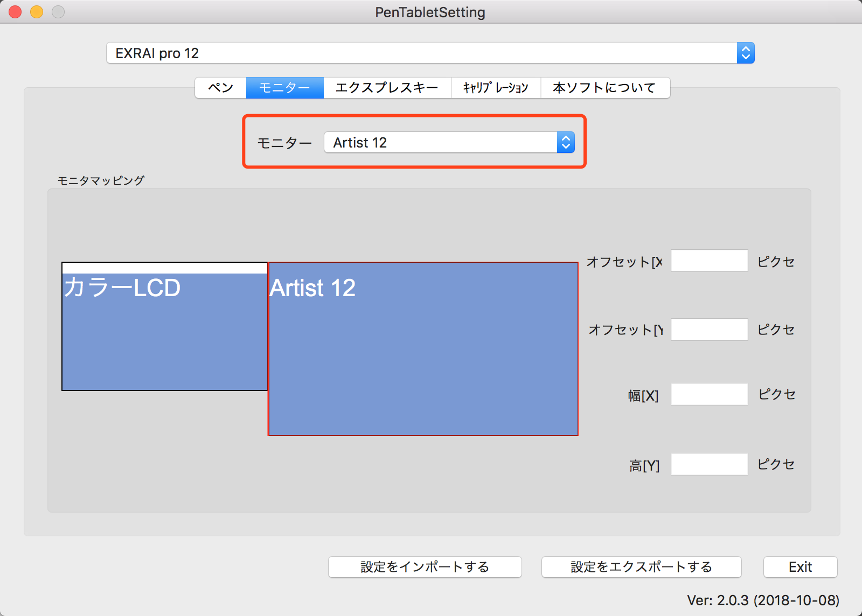Open the EXRAI pro 12 device dropdown

point(430,53)
